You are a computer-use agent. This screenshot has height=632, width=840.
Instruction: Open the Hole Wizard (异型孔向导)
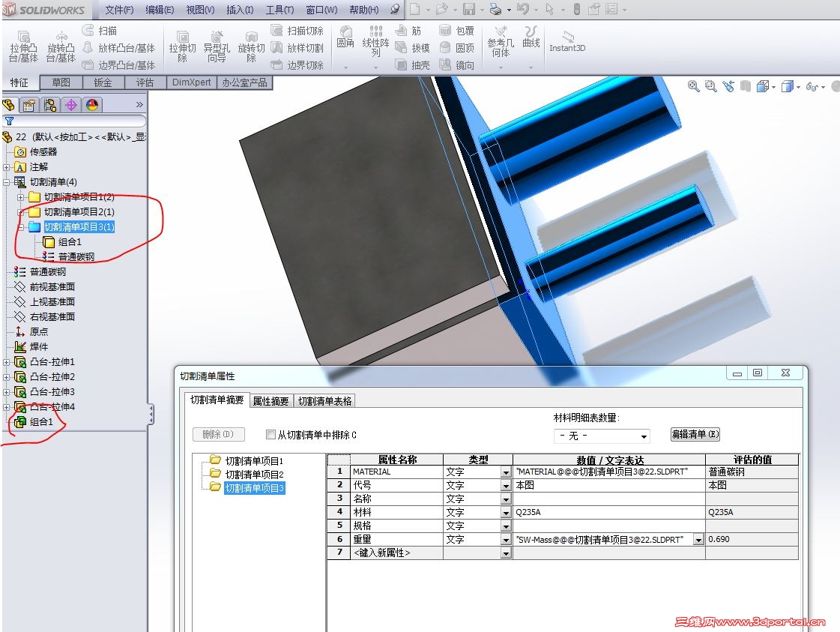[217, 46]
